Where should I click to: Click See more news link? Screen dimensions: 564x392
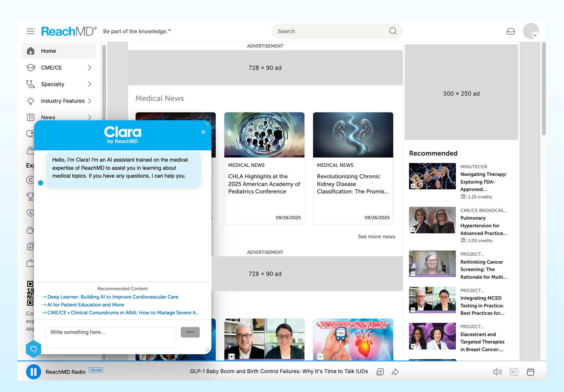tap(376, 236)
